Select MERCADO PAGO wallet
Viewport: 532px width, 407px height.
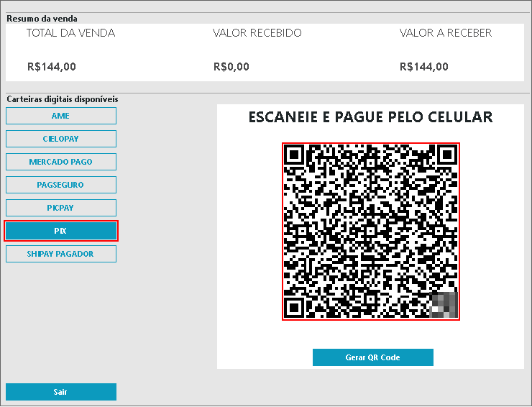(x=61, y=162)
